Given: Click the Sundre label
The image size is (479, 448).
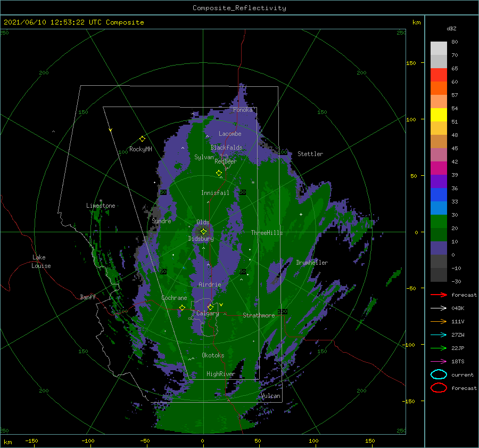Looking at the screenshot, I should pos(162,221).
